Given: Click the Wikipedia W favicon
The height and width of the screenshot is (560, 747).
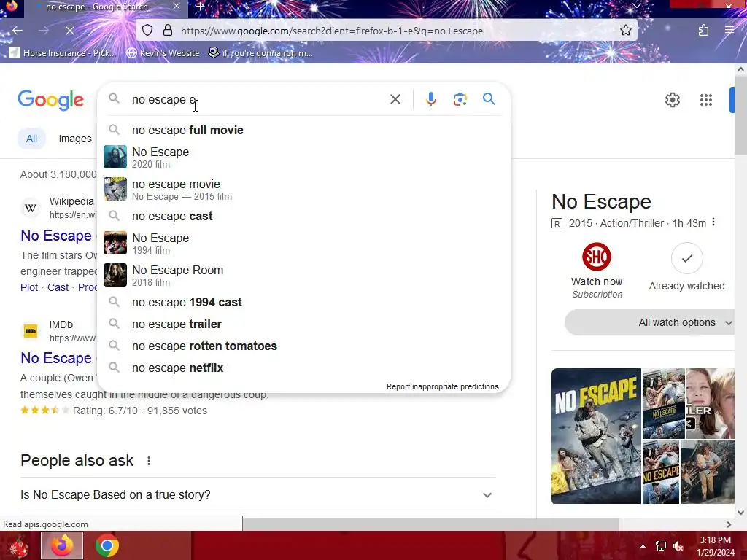Looking at the screenshot, I should [x=31, y=208].
